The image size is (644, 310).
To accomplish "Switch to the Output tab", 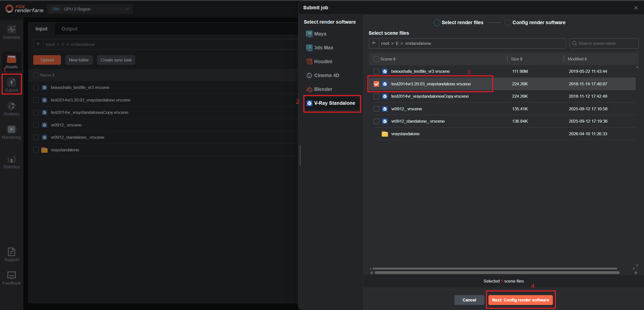I will [69, 29].
